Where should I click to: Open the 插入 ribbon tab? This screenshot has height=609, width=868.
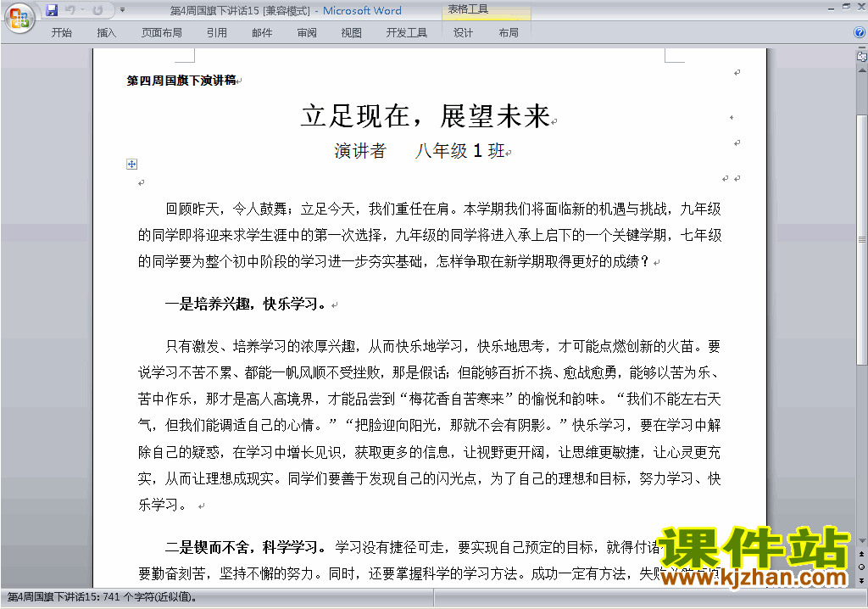click(106, 33)
